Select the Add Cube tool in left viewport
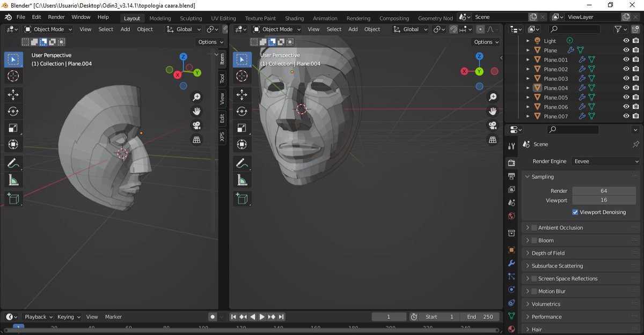The image size is (644, 335). 13,199
